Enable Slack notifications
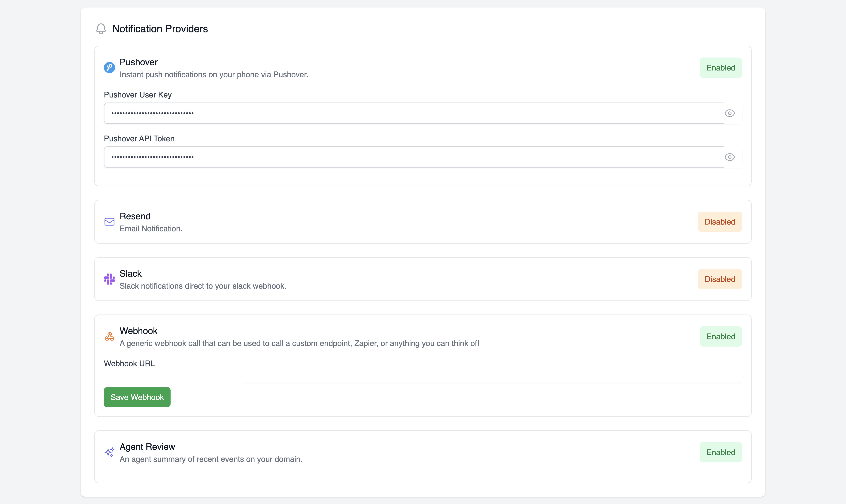The image size is (846, 504). [x=720, y=279]
